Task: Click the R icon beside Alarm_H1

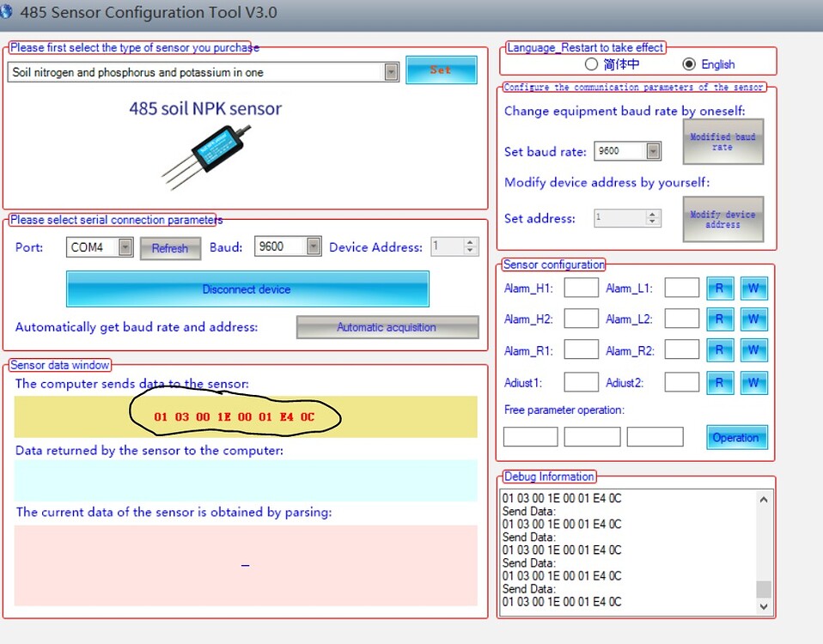Action: tap(720, 288)
